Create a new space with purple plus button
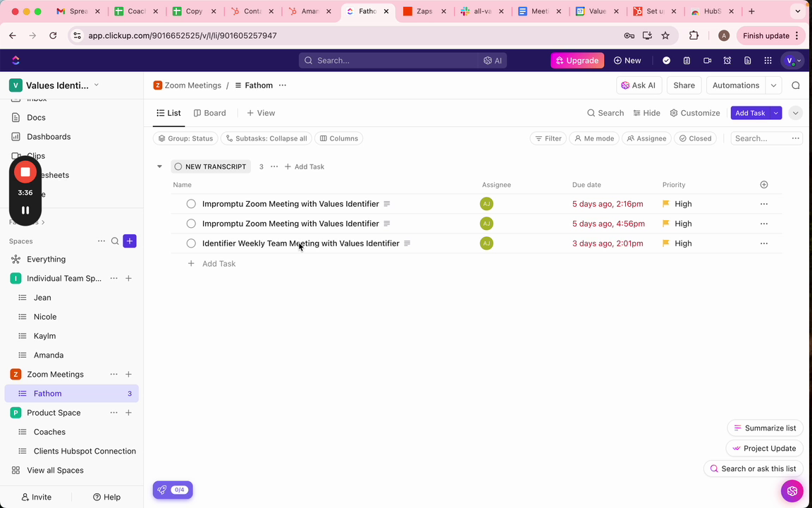The image size is (812, 508). coord(130,241)
